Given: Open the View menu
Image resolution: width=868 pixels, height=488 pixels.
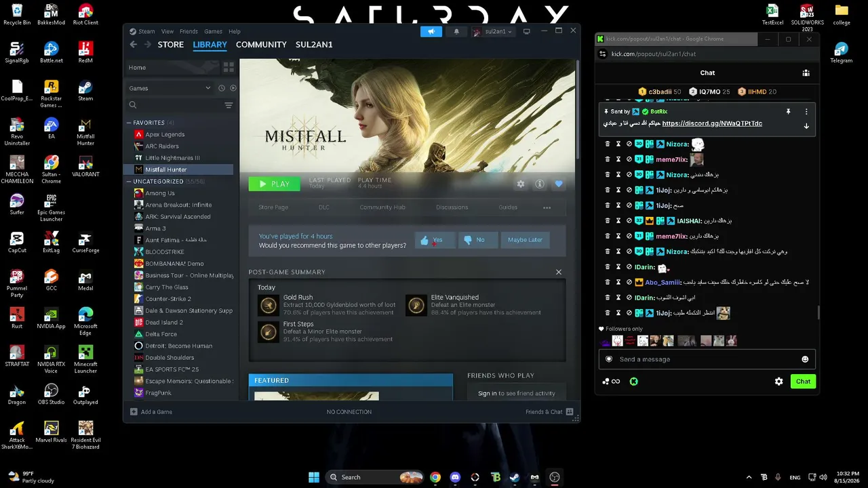Looking at the screenshot, I should click(x=167, y=31).
